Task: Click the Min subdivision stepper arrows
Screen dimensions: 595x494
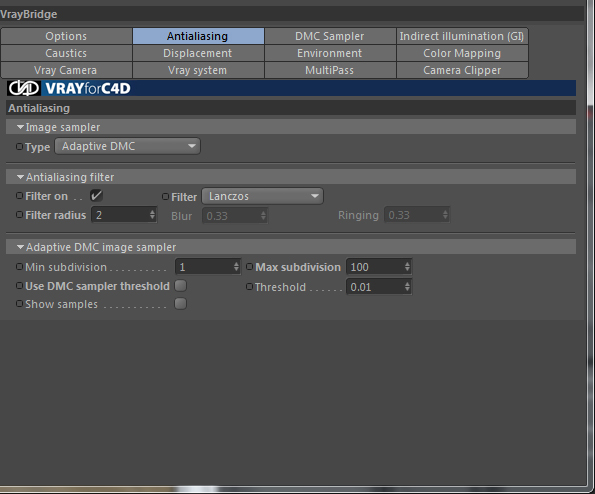Action: 236,267
